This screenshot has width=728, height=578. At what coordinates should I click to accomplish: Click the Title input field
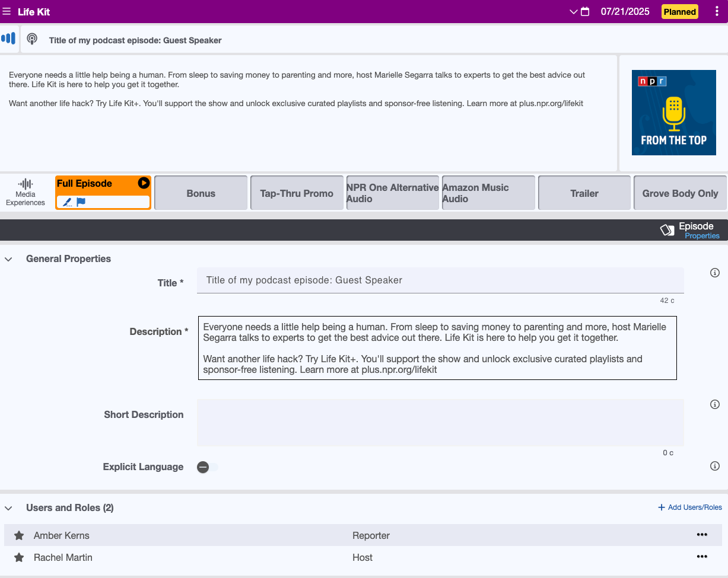pyautogui.click(x=440, y=280)
